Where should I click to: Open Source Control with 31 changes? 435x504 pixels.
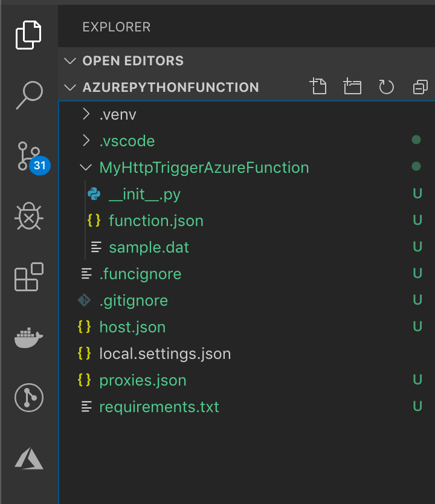pyautogui.click(x=28, y=155)
